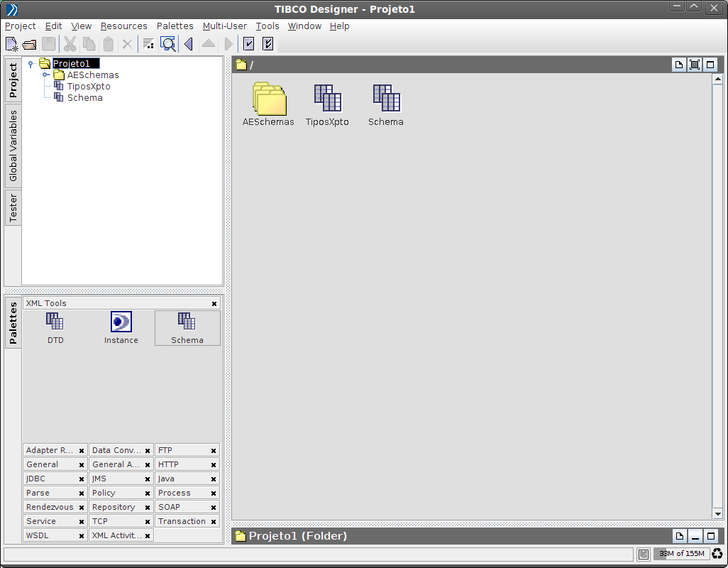
Task: Click the Open Project folder icon
Action: click(x=30, y=44)
